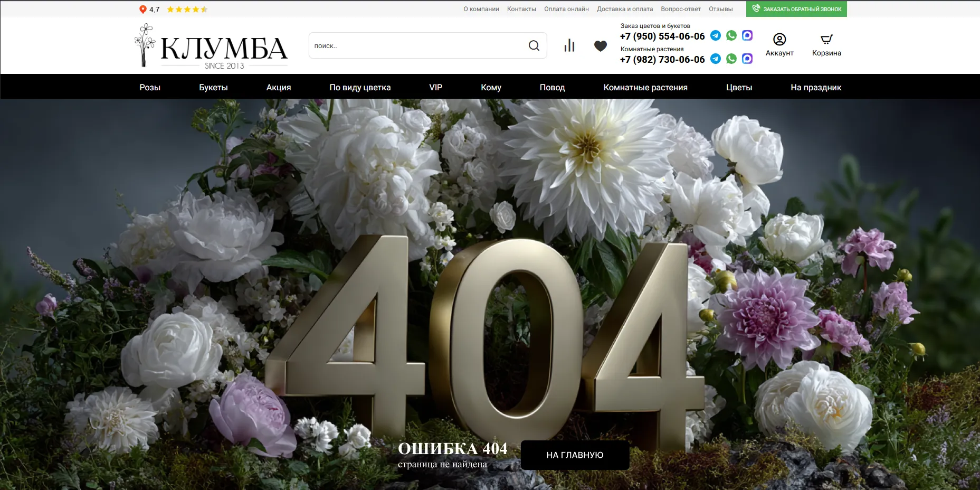The width and height of the screenshot is (980, 490).
Task: Open the VIP menu item
Action: (436, 88)
